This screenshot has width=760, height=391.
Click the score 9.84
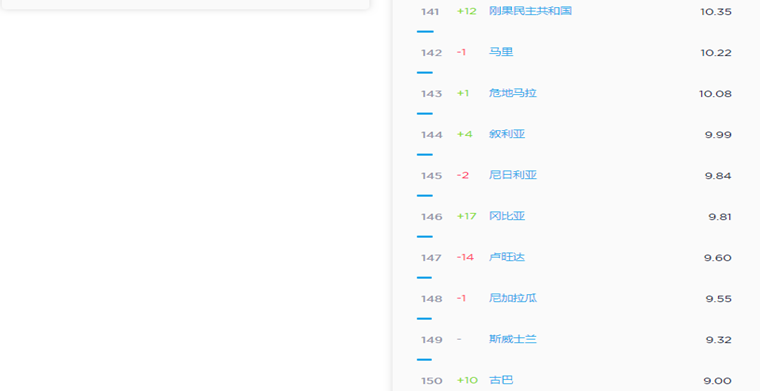pos(718,176)
